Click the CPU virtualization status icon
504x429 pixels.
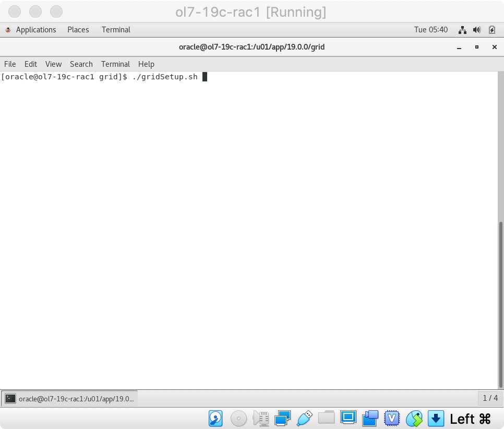(392, 419)
